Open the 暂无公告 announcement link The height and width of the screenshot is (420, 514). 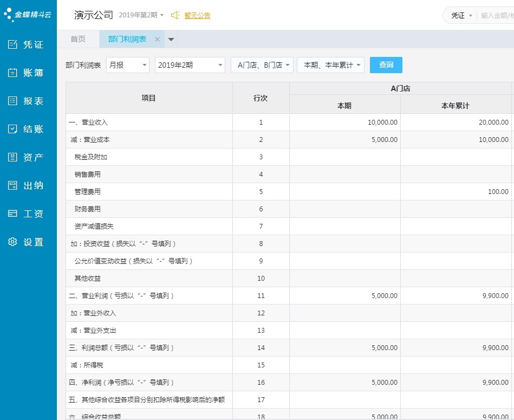(x=197, y=16)
